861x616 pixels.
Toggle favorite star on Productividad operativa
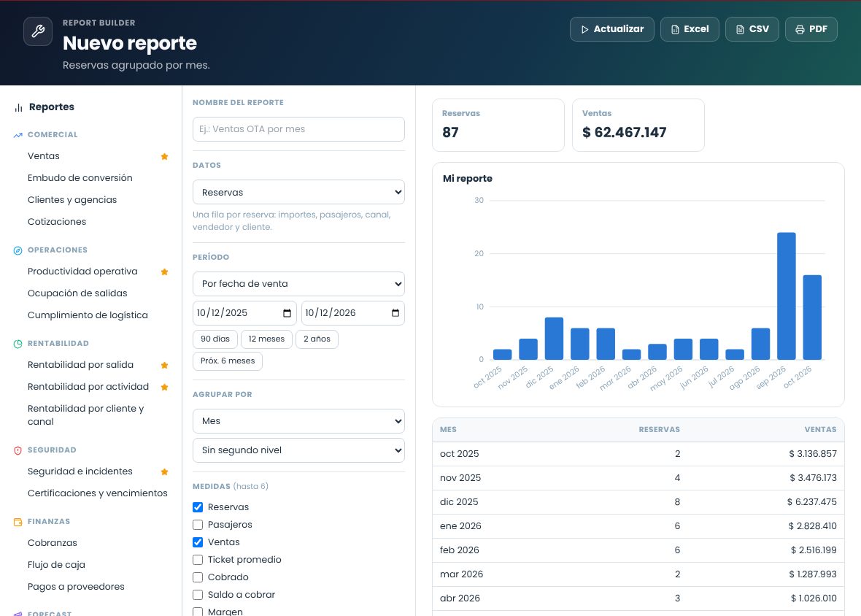click(164, 272)
